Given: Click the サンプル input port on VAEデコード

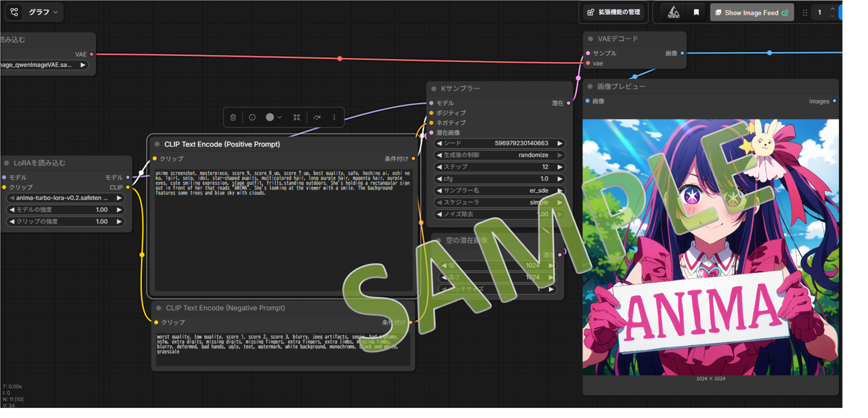Looking at the screenshot, I should pos(588,53).
